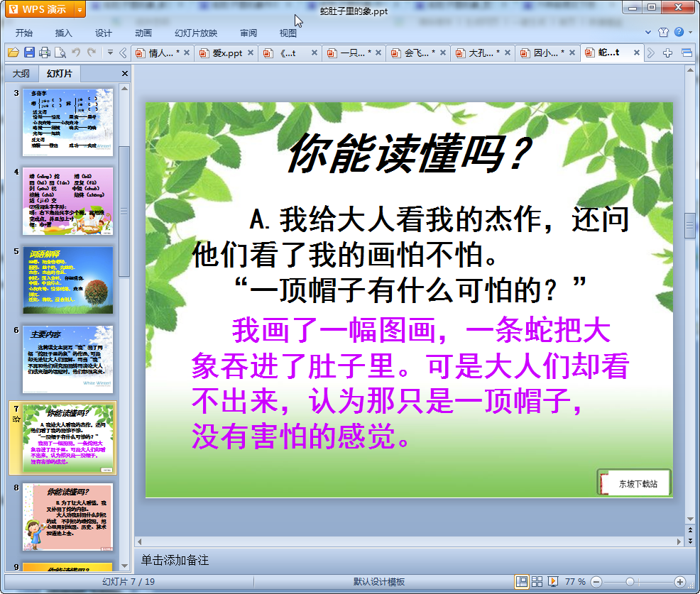This screenshot has width=700, height=594.
Task: Close the 情人... document tab
Action: (x=187, y=53)
